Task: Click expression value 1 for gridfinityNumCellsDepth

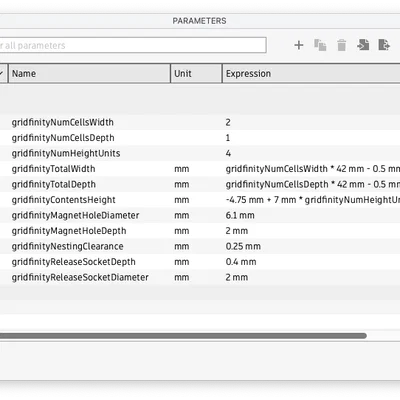Action: (x=228, y=138)
